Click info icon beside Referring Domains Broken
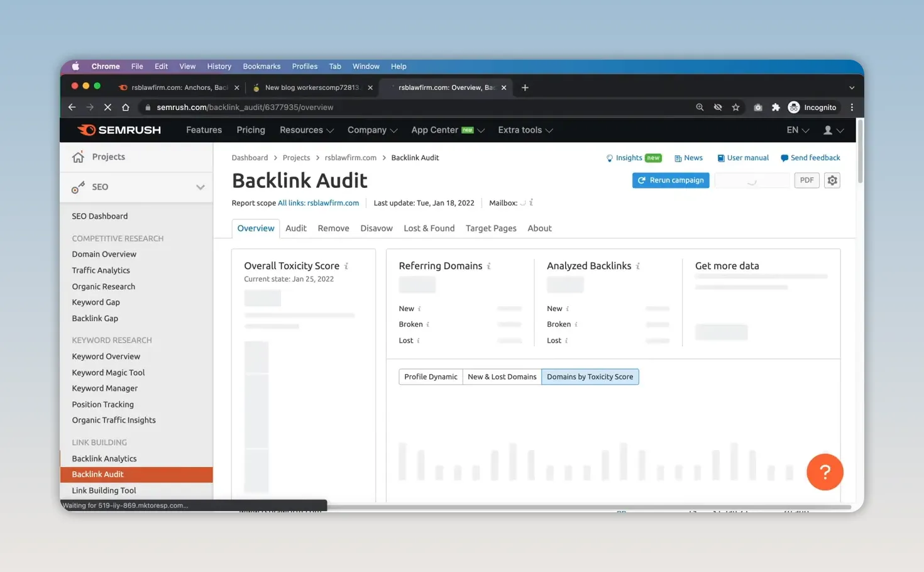 click(428, 324)
